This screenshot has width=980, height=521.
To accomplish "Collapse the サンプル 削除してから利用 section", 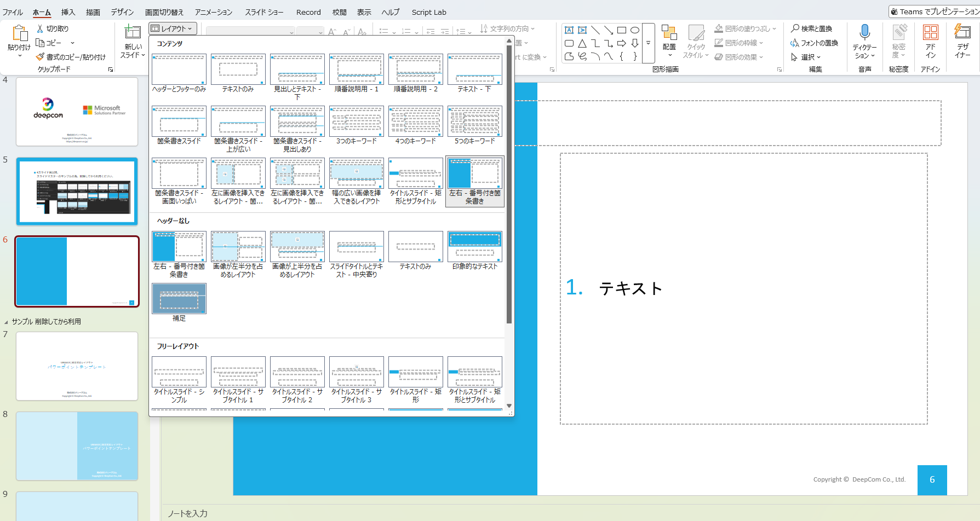I will 6,322.
